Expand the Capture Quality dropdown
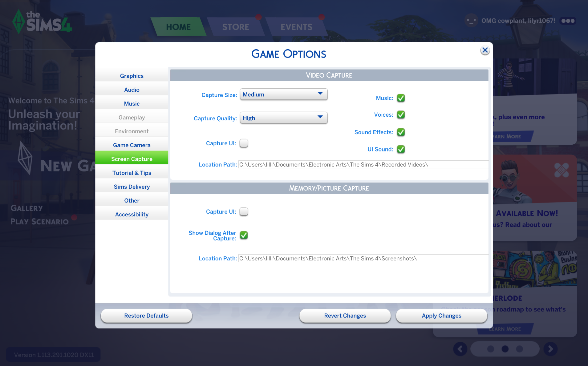 283,118
